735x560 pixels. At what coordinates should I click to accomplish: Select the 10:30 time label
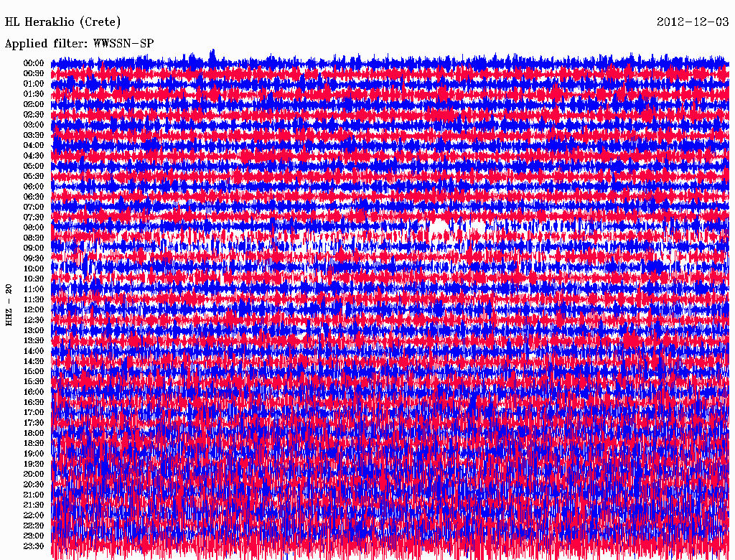tap(33, 279)
